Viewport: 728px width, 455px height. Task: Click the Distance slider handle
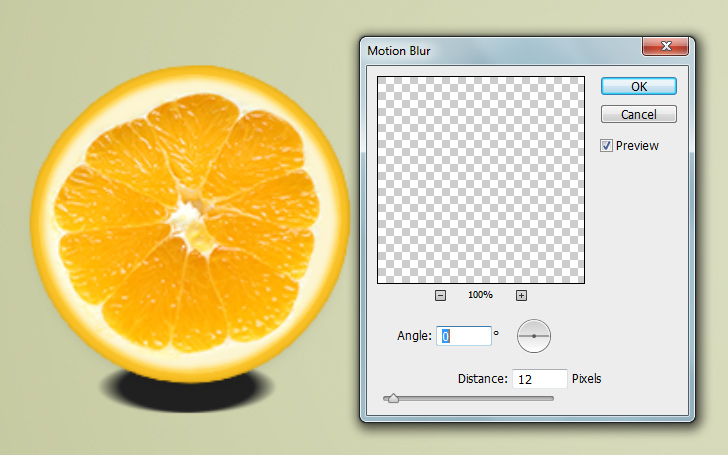(393, 398)
